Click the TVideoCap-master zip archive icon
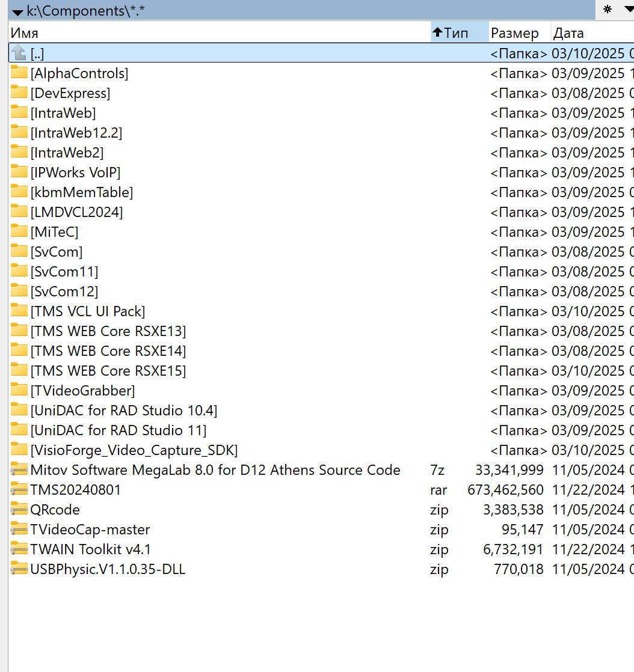 pos(19,528)
